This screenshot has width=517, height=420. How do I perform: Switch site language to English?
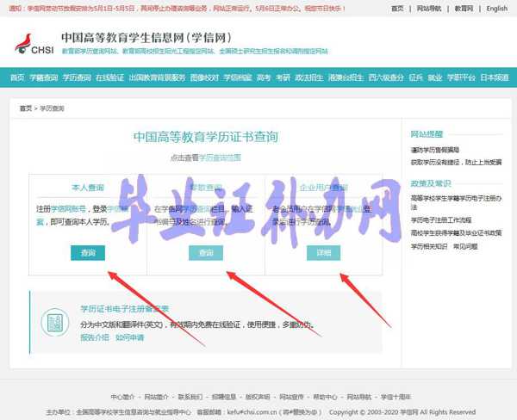[497, 9]
